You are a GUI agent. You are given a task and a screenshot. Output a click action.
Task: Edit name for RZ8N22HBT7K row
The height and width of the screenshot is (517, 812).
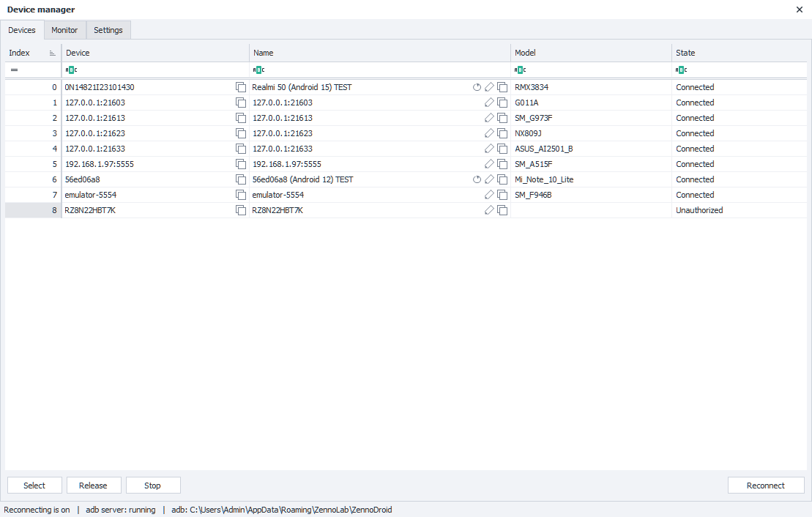click(x=489, y=210)
